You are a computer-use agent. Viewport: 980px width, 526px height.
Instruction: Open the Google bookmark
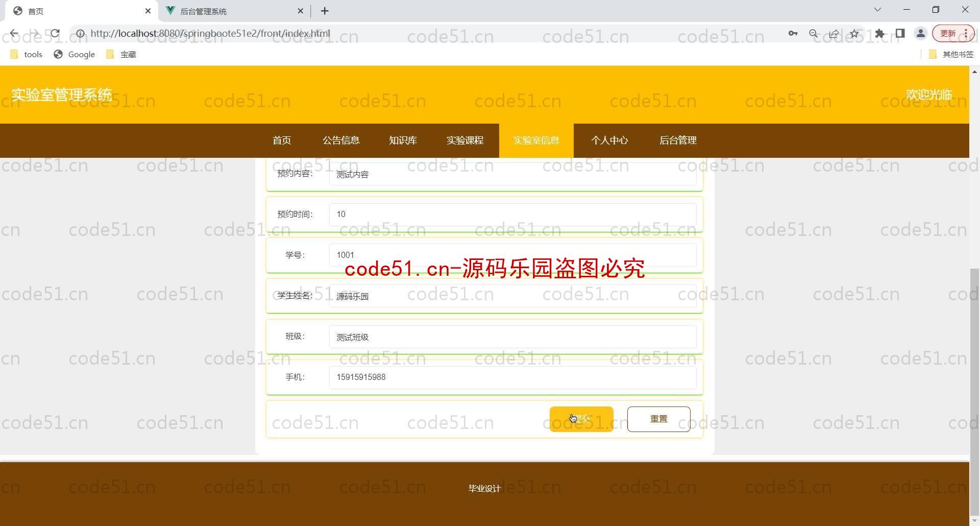click(x=75, y=54)
